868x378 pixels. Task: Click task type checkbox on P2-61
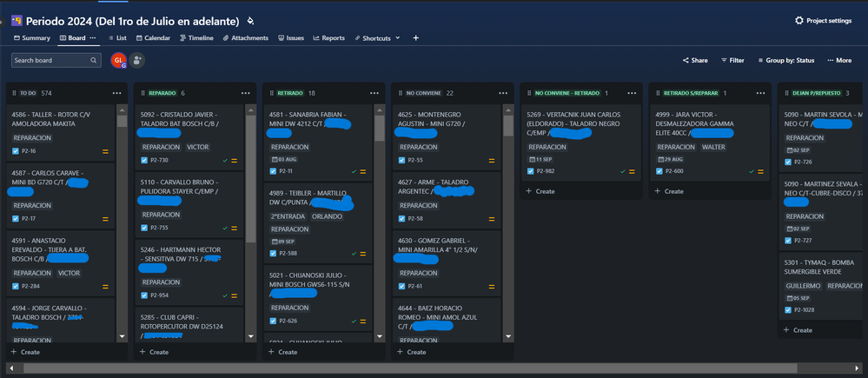402,287
